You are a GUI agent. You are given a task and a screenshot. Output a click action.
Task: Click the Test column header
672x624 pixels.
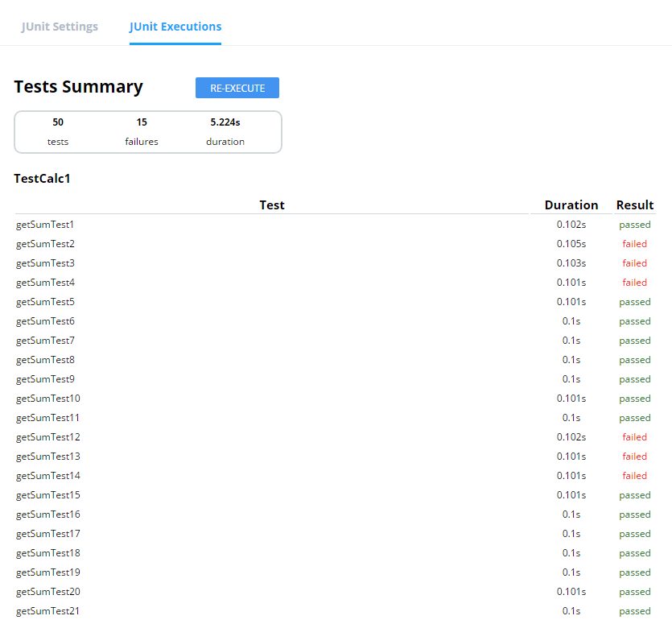point(272,205)
